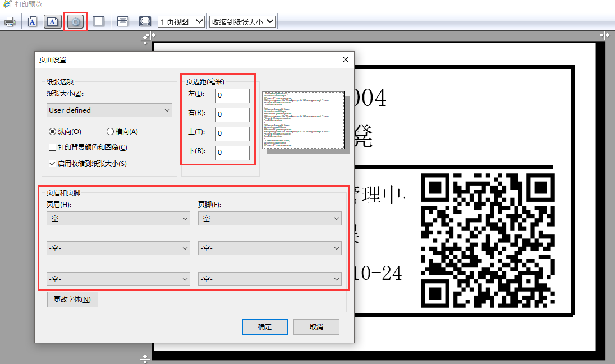Open the 收缩到纸张大小 scale dropdown
615x364 pixels.
242,21
